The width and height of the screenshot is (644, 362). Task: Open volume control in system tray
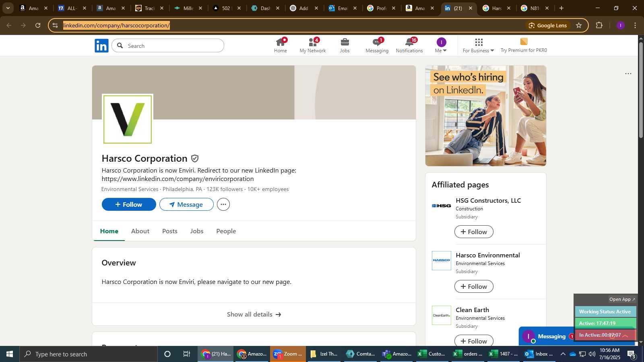[592, 354]
